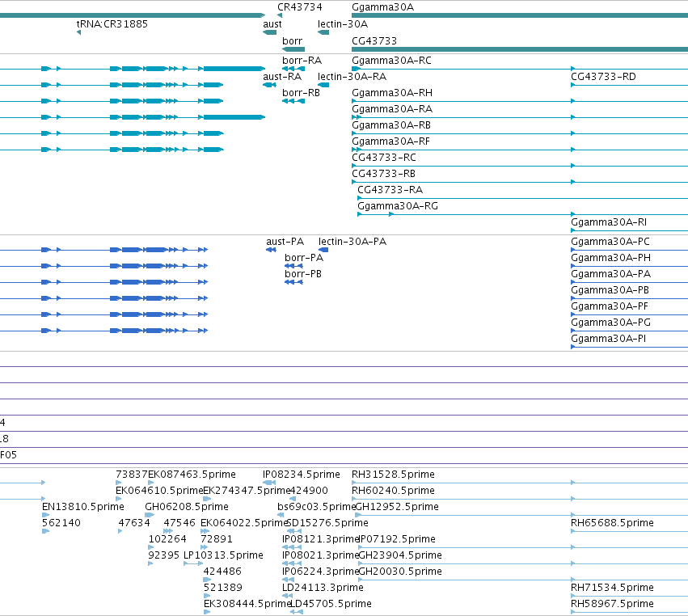This screenshot has width=688, height=616.
Task: Click Ggamma30A-RI transcript label
Action: [x=609, y=222]
